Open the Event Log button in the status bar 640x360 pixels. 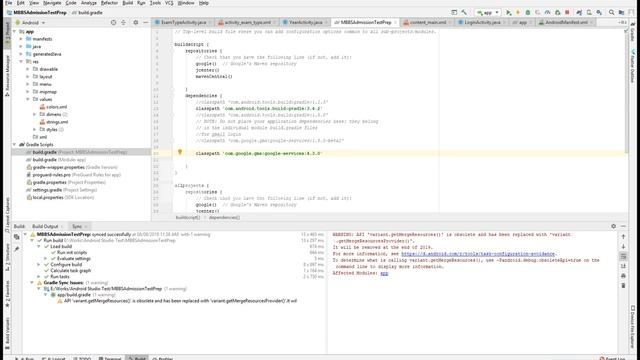[613, 358]
